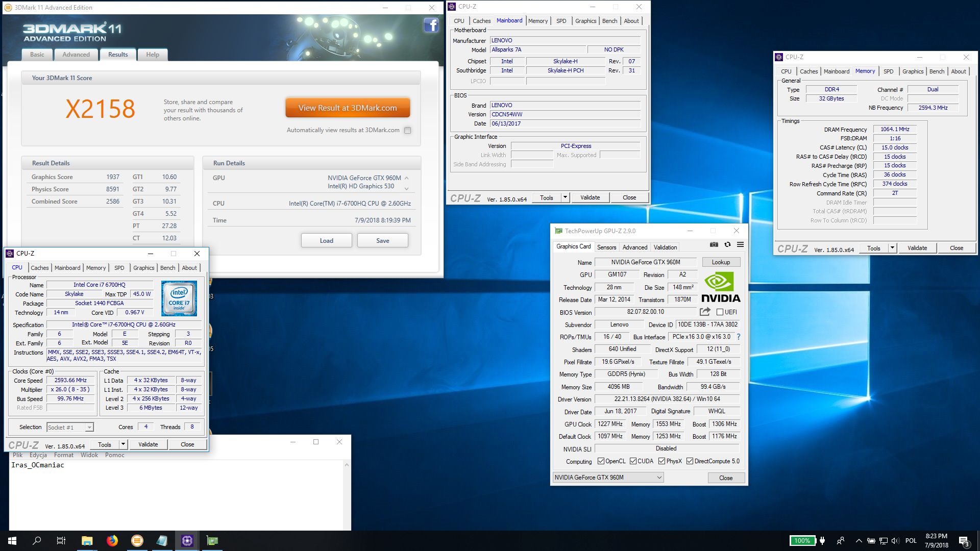Click View Result at 3DMark.com
980x551 pixels.
pos(348,108)
